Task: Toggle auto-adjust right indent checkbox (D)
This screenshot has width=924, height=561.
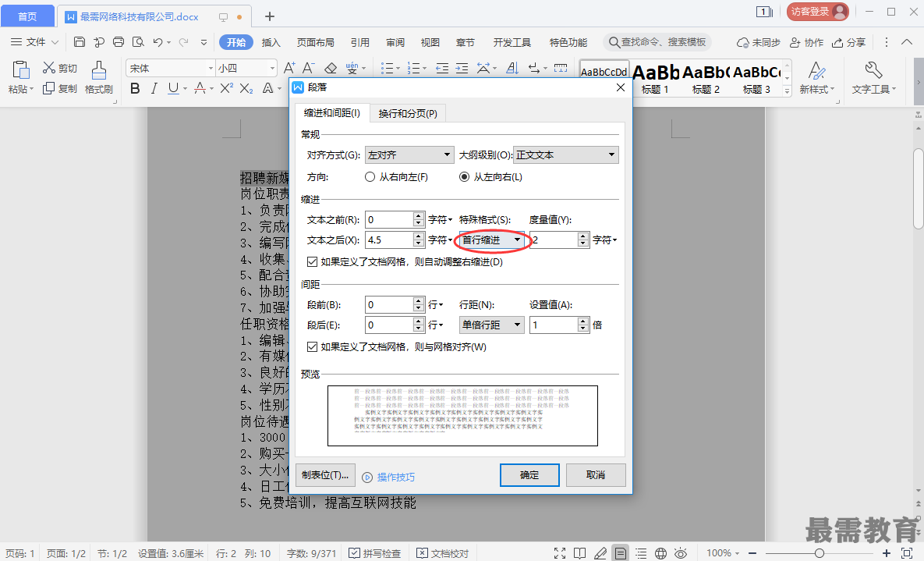Action: (x=313, y=262)
